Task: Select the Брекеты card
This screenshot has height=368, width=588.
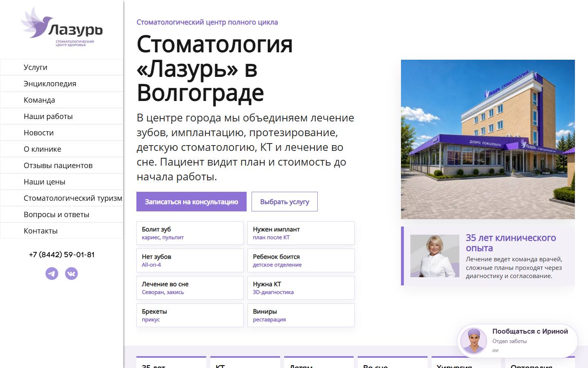Action: coord(190,315)
